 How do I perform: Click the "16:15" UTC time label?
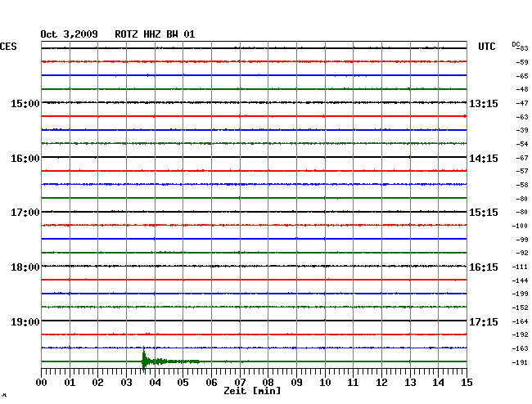[x=484, y=267]
